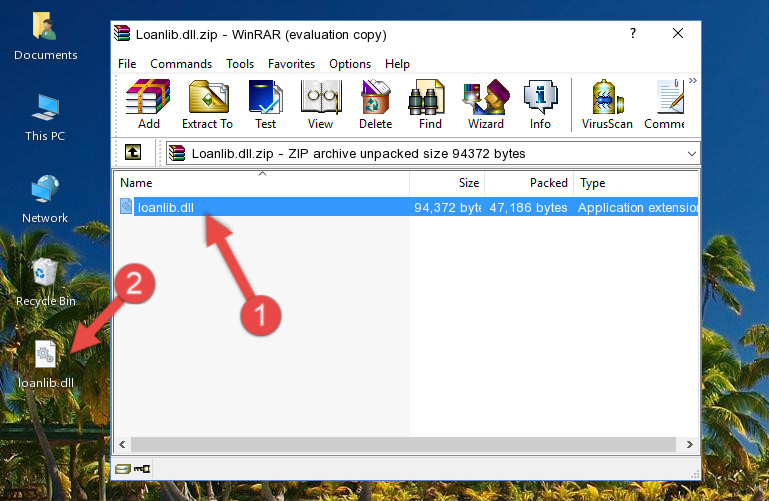Open the Options menu

pyautogui.click(x=350, y=64)
